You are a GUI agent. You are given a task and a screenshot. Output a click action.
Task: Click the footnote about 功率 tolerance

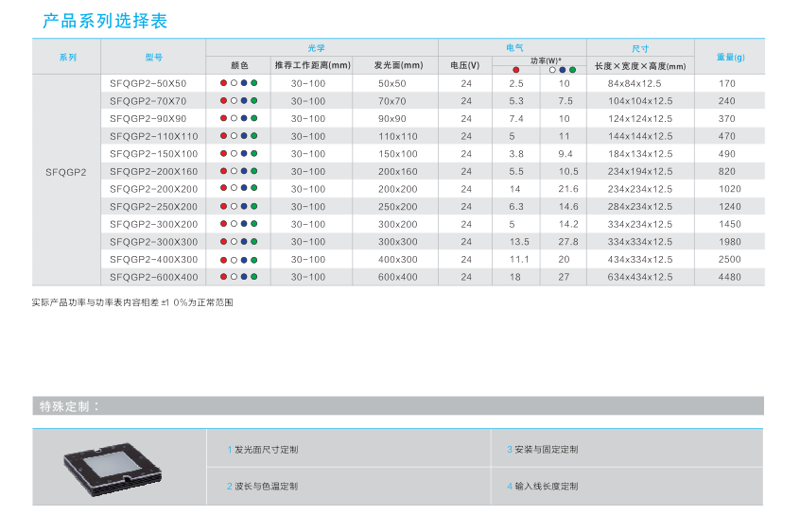(x=132, y=302)
